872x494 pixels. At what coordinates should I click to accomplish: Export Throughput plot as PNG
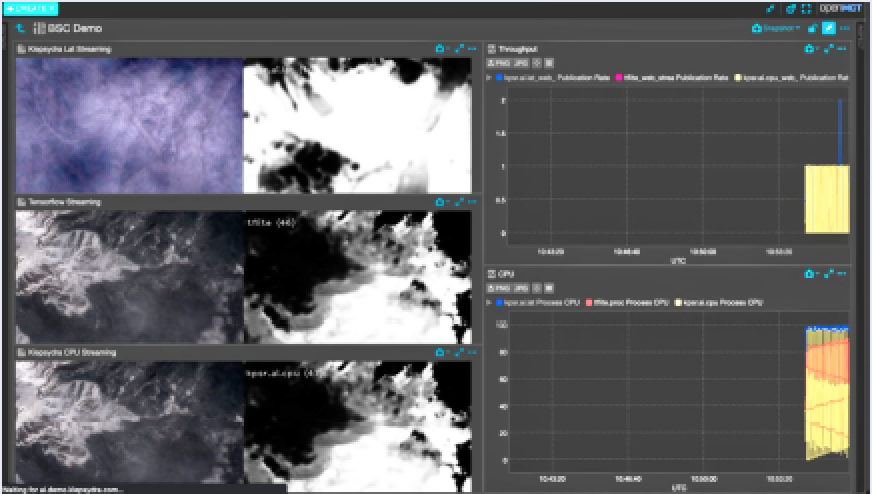click(x=499, y=63)
